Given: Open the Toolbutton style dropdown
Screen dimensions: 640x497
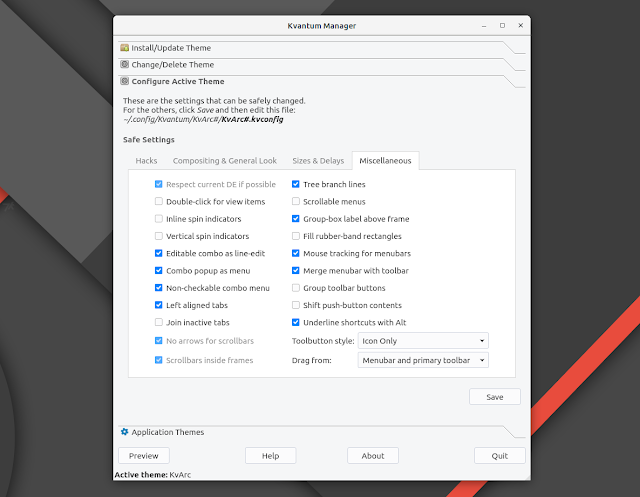Looking at the screenshot, I should coord(423,340).
